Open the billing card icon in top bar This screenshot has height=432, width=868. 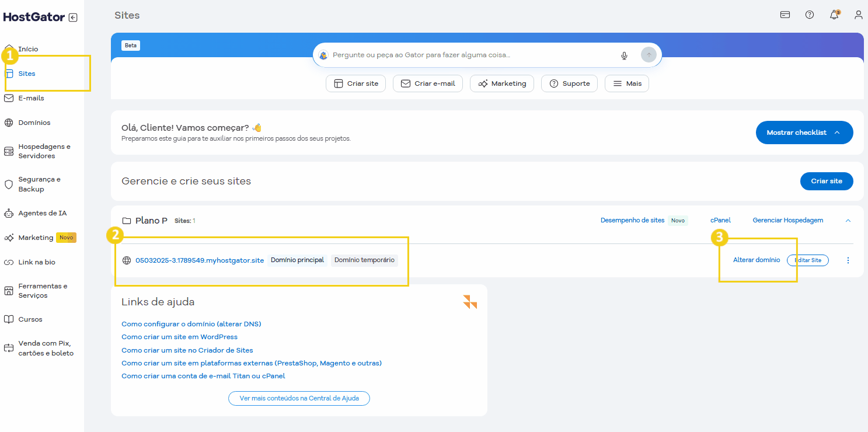click(x=785, y=15)
